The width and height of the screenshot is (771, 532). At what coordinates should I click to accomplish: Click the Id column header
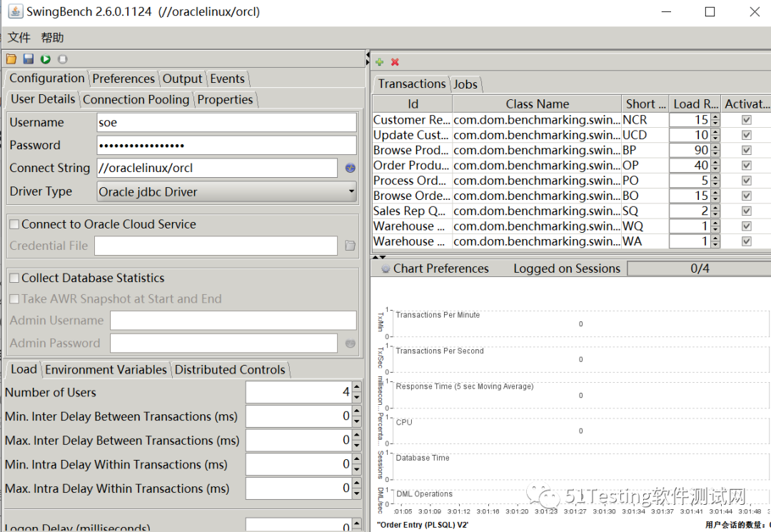[413, 104]
